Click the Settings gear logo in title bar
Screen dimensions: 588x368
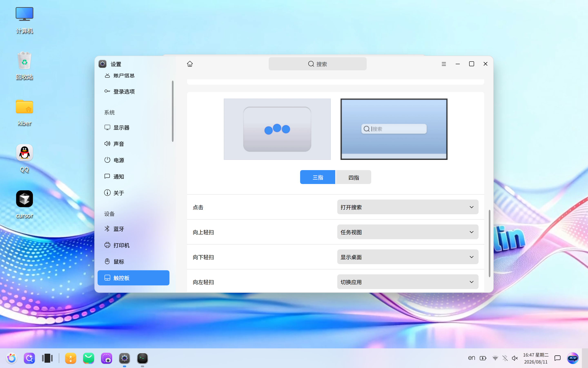(x=102, y=64)
